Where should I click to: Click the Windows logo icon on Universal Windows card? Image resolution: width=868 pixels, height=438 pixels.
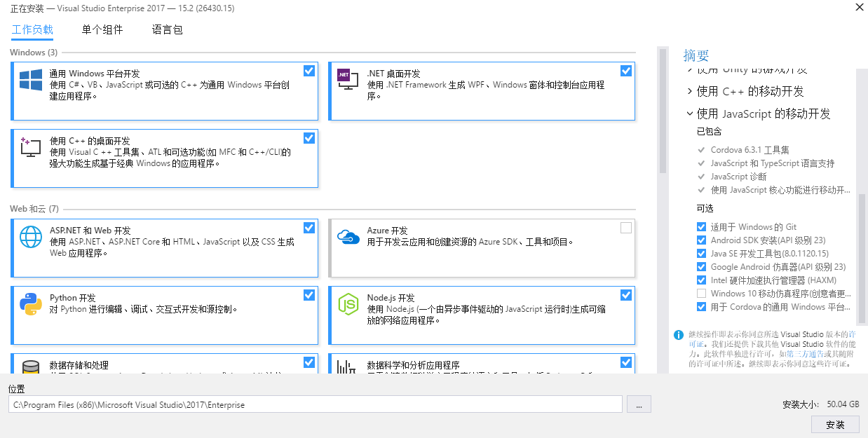pyautogui.click(x=31, y=80)
